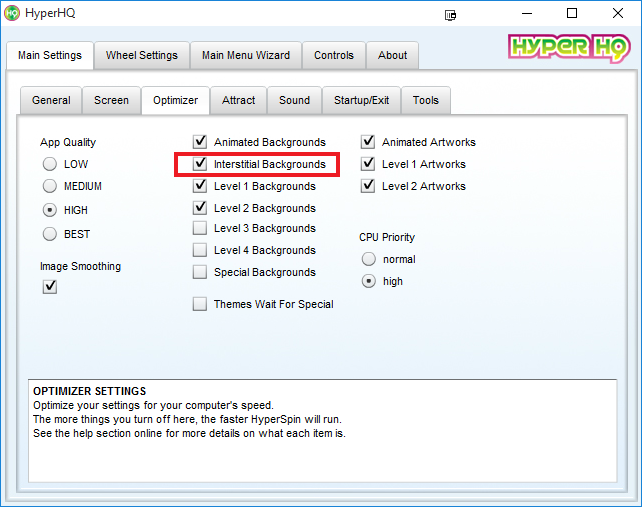Select the Screen sub-tab

click(111, 101)
